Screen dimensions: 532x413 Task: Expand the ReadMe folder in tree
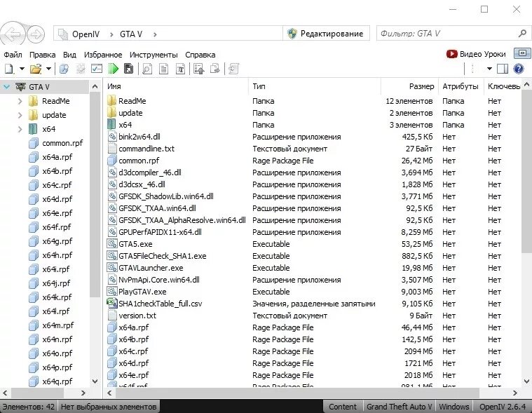click(x=20, y=101)
